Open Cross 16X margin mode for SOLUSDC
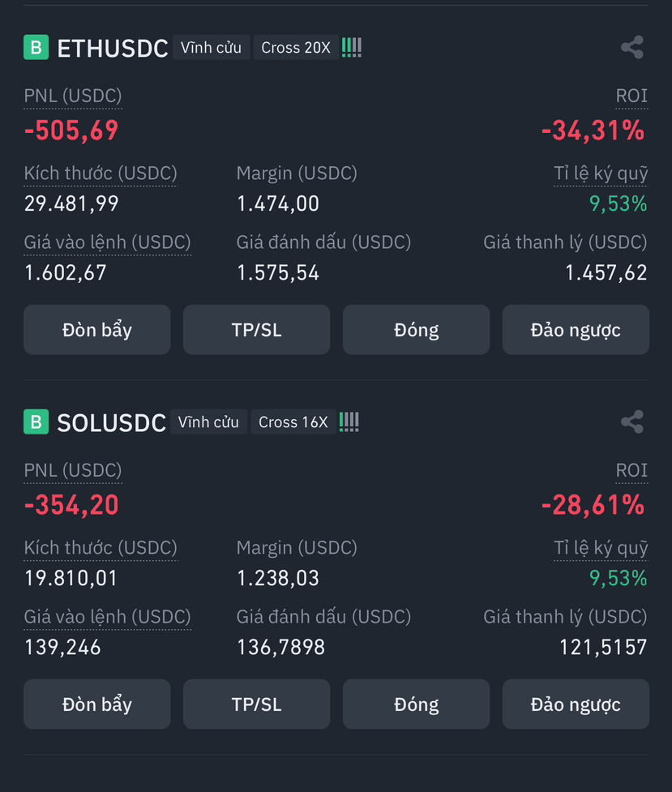The height and width of the screenshot is (792, 672). [293, 422]
